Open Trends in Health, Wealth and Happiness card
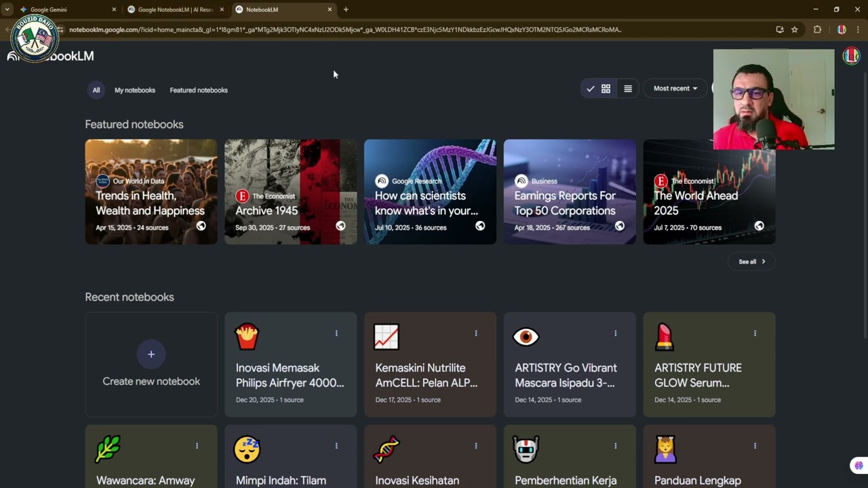Screen dimensions: 868x488 coord(151,192)
